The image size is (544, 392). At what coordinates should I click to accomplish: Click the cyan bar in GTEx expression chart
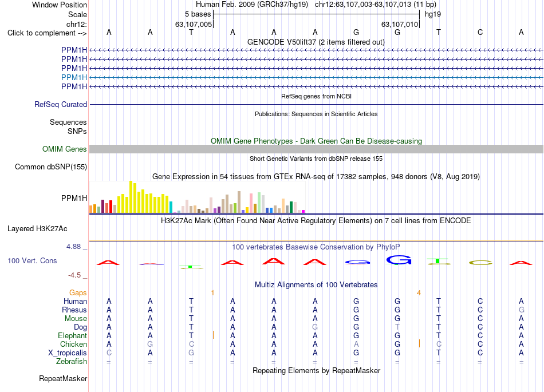coord(171,207)
